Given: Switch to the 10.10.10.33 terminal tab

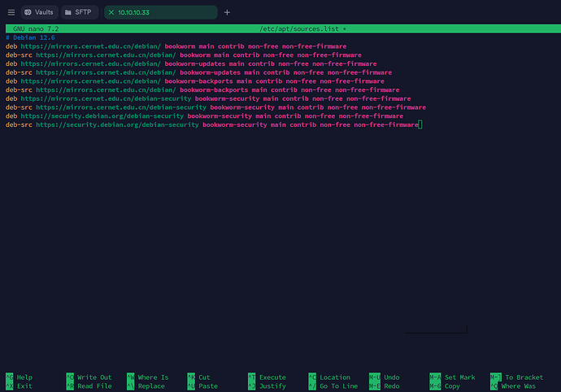Looking at the screenshot, I should [161, 12].
